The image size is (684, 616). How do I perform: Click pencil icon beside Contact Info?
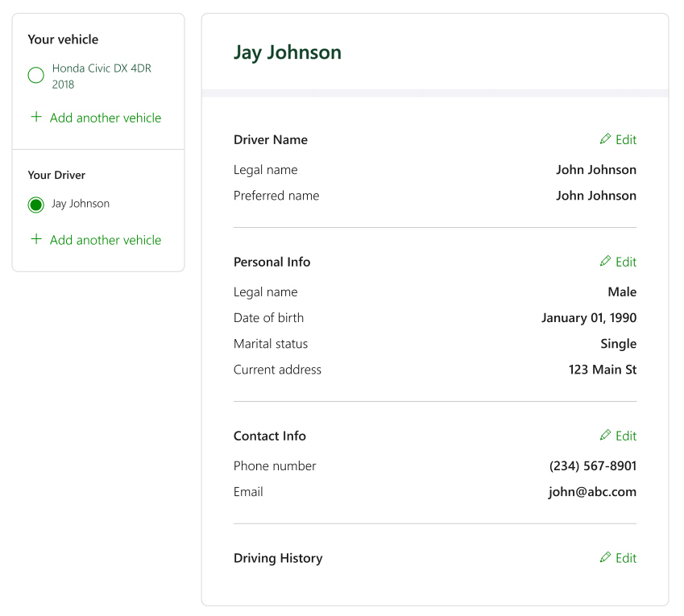605,436
